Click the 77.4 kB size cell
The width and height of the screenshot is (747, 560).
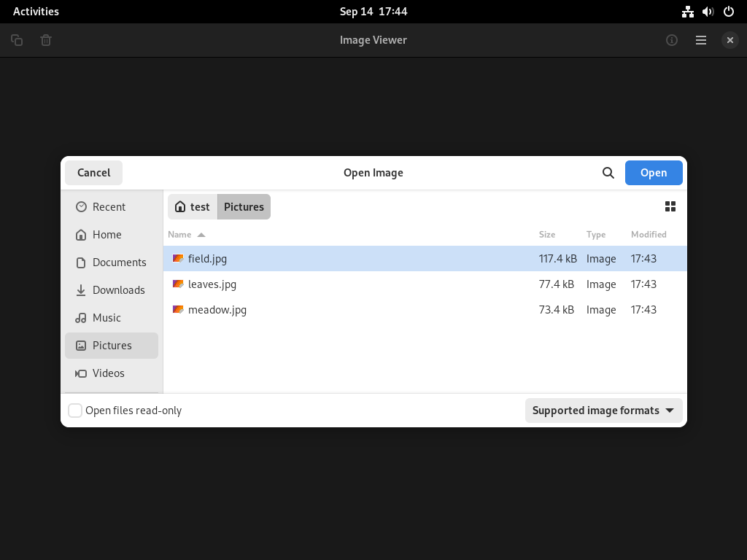[x=557, y=284]
